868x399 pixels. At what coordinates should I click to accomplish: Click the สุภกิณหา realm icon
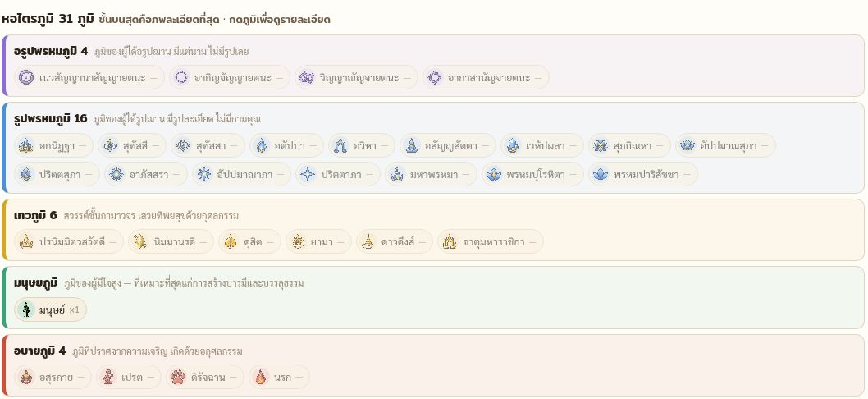600,146
